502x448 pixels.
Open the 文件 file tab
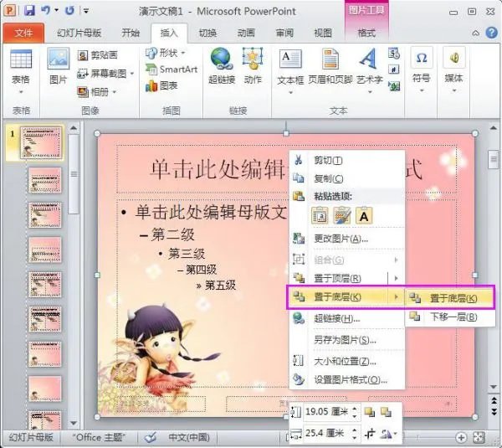[23, 33]
